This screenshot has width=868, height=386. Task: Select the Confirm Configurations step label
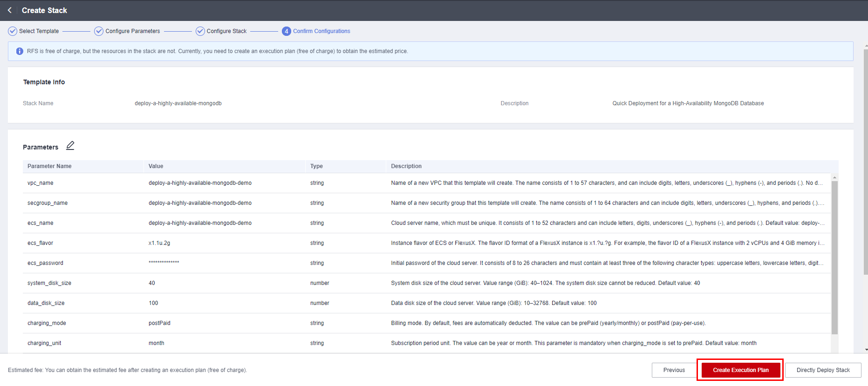click(321, 31)
